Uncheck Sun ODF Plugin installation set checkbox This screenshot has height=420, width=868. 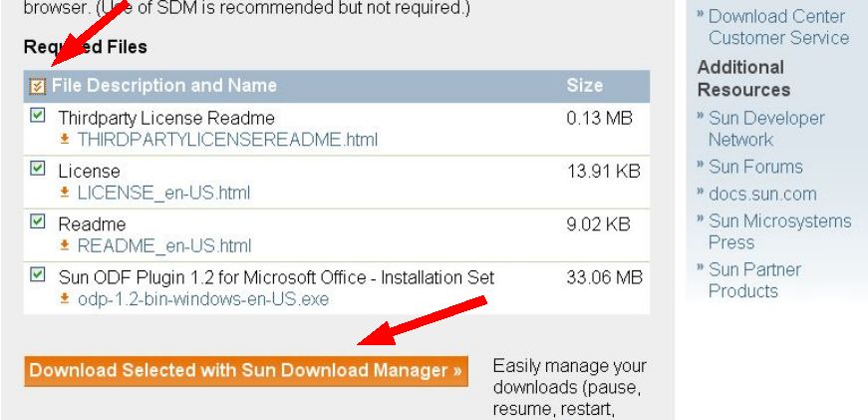pos(38,273)
